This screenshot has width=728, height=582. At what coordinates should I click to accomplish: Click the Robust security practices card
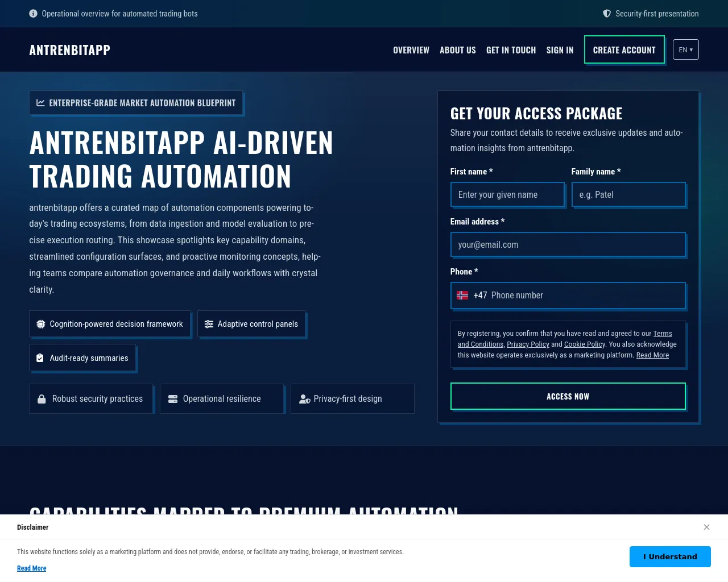click(x=91, y=398)
